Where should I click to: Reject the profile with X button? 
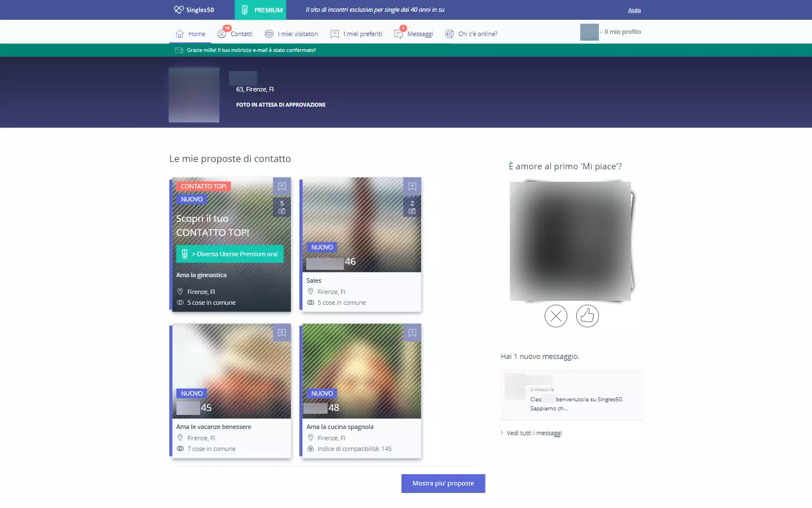555,316
